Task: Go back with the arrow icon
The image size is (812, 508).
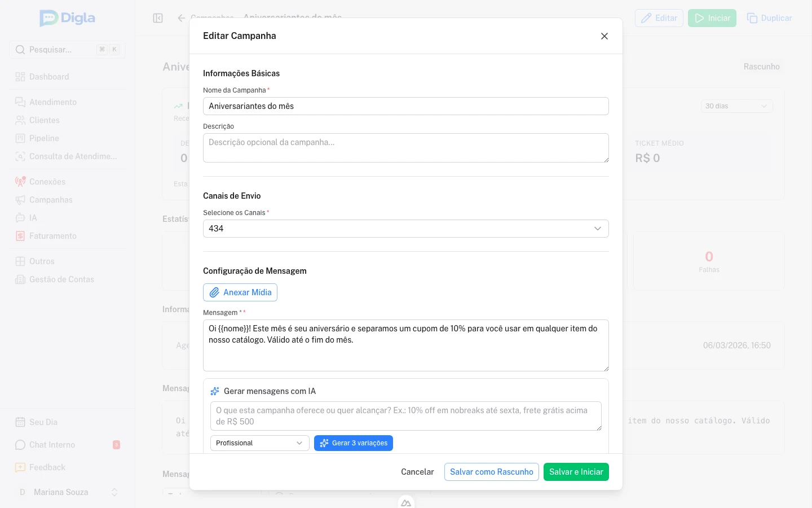Action: (182, 18)
